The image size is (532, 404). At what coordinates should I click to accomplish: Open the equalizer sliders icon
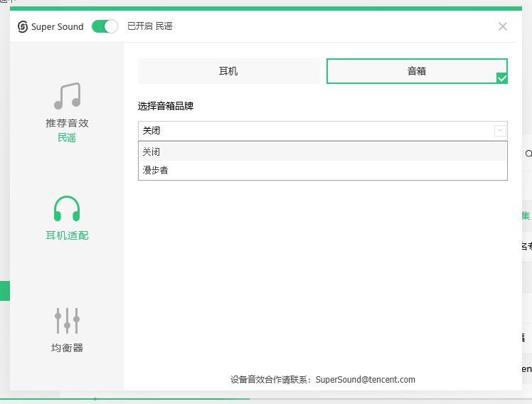click(67, 321)
